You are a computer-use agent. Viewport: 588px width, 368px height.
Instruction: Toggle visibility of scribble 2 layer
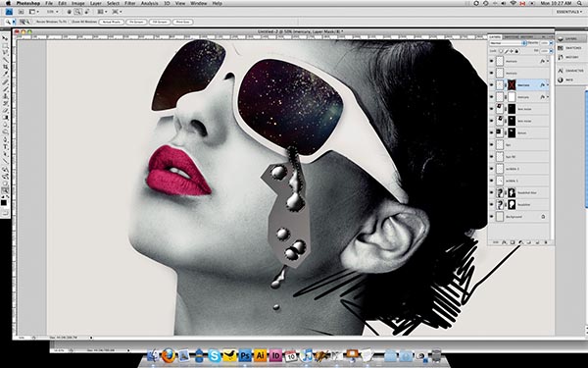pyautogui.click(x=492, y=169)
